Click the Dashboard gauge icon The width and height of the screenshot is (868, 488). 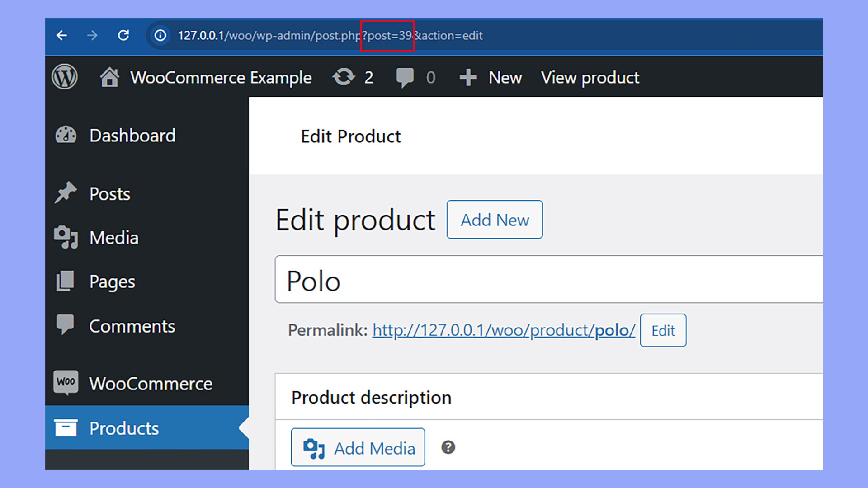pyautogui.click(x=66, y=134)
